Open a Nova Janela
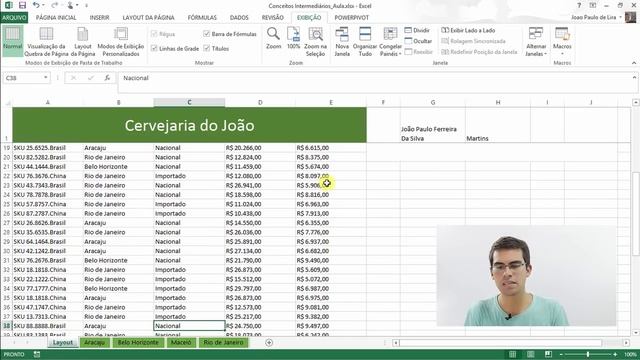This screenshot has height=360, width=640. (x=342, y=42)
